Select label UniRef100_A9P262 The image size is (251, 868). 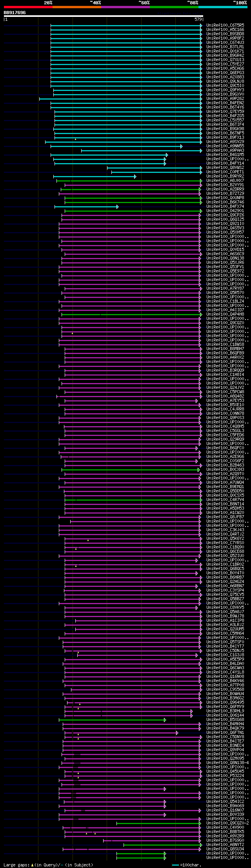[225, 99]
